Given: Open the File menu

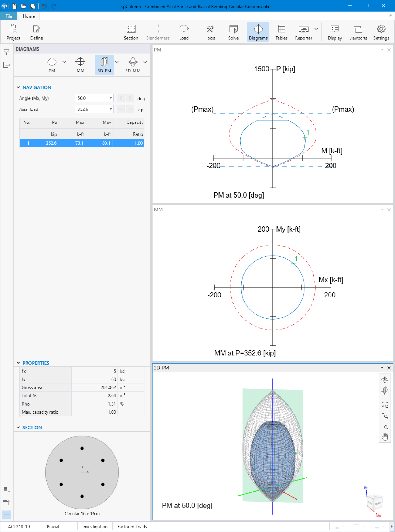Looking at the screenshot, I should click(x=9, y=16).
